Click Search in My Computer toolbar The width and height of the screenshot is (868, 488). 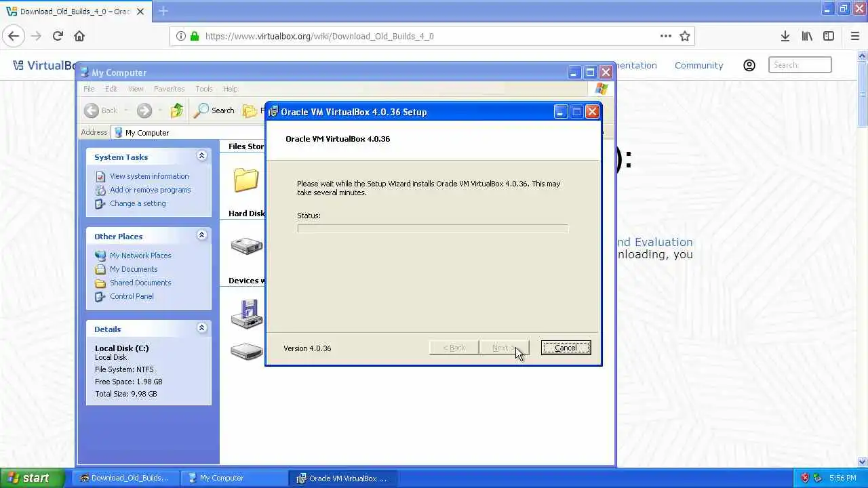[214, 110]
